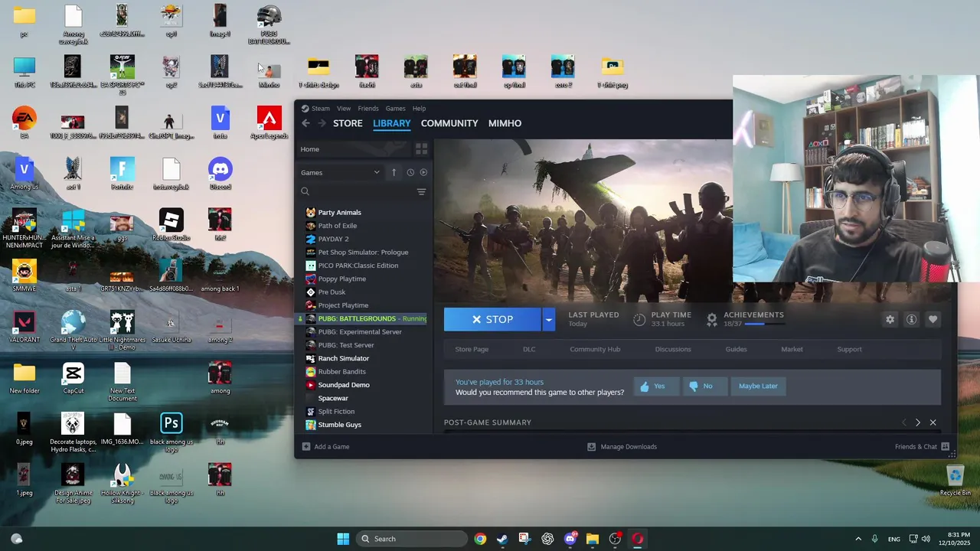Open the Friends menu
Viewport: 980px width, 551px height.
pos(368,109)
